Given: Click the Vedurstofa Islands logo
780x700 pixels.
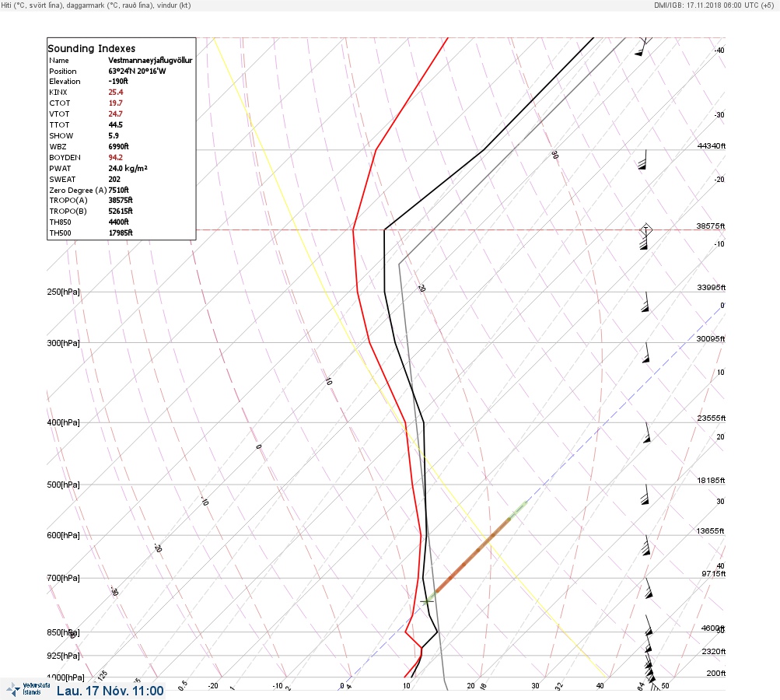Looking at the screenshot, I should pyautogui.click(x=28, y=689).
